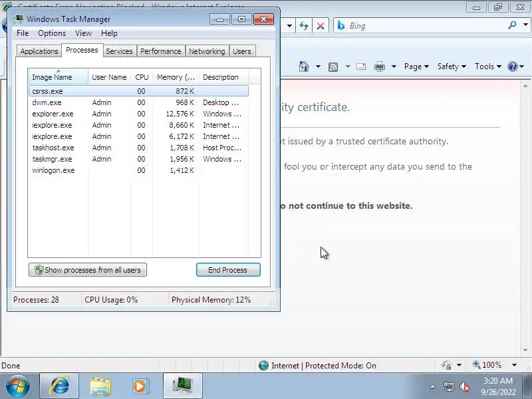Select the csrss.exe process row
Image resolution: width=532 pixels, height=399 pixels.
click(x=139, y=91)
